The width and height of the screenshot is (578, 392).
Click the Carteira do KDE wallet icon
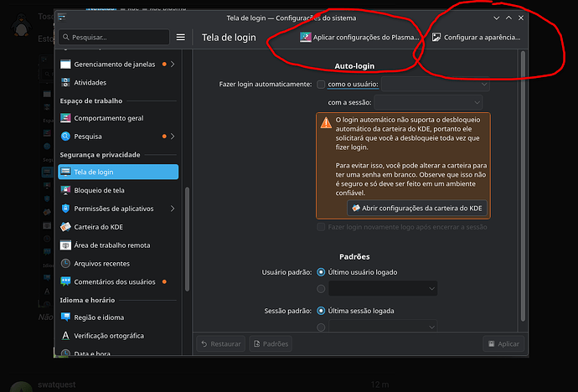pyautogui.click(x=66, y=226)
